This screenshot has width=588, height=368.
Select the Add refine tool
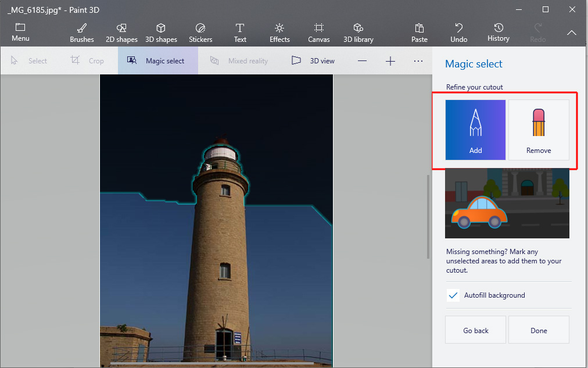click(x=476, y=130)
